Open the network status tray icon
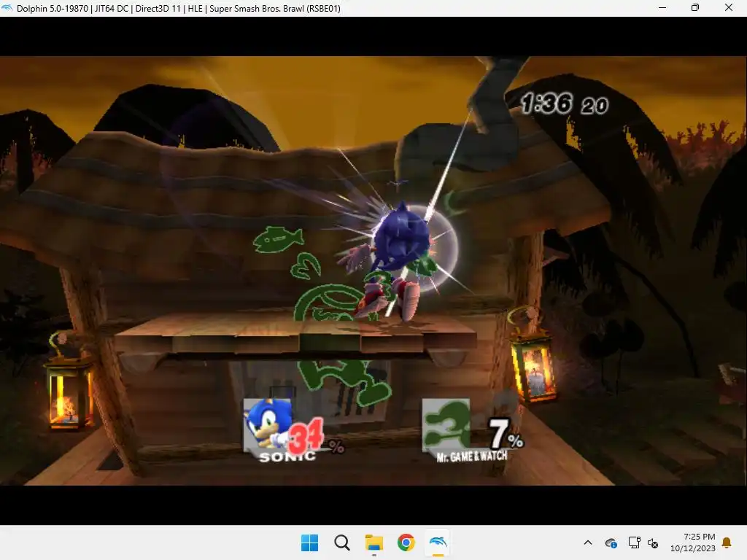This screenshot has width=747, height=560. click(634, 542)
